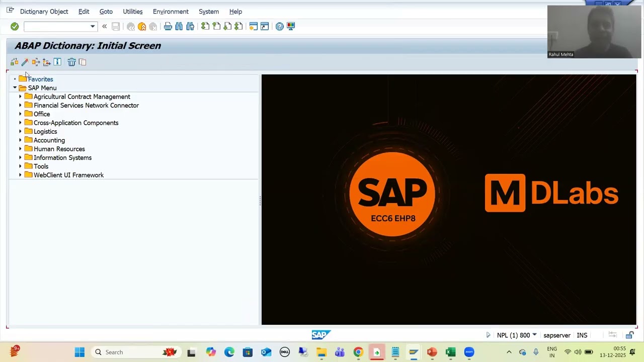Click the status bar expand triangle before NPL

click(488, 335)
